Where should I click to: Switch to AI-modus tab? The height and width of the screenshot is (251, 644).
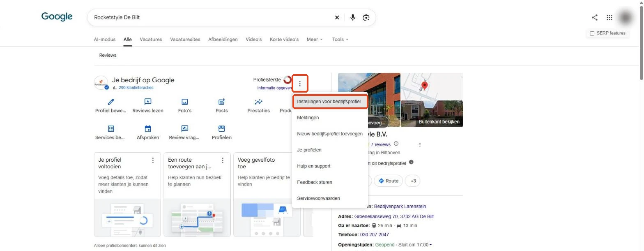click(105, 40)
